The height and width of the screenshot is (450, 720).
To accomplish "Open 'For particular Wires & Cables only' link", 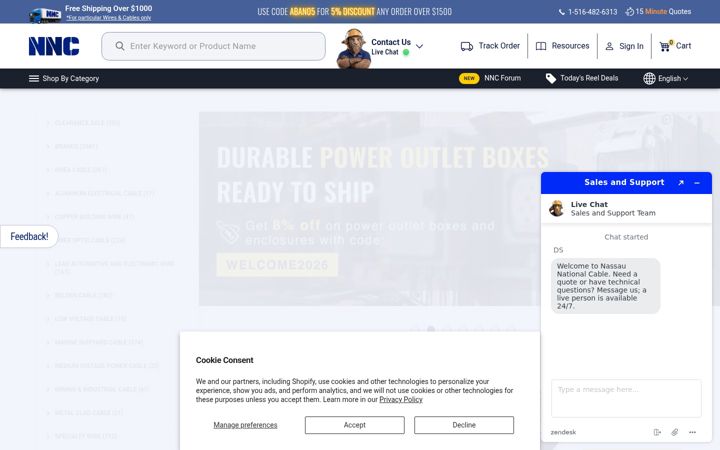I will (x=109, y=18).
